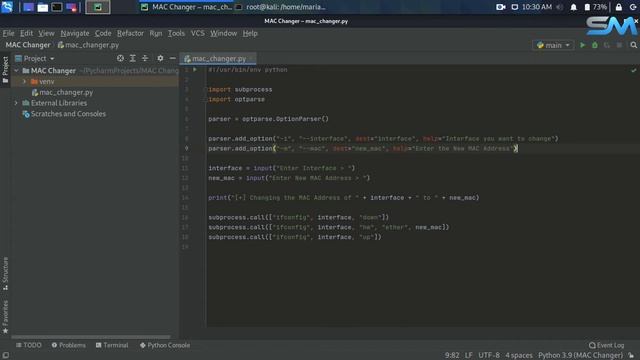Click the display tray icon beside clock
Image resolution: width=640 pixels, height=360 pixels.
point(515,7)
